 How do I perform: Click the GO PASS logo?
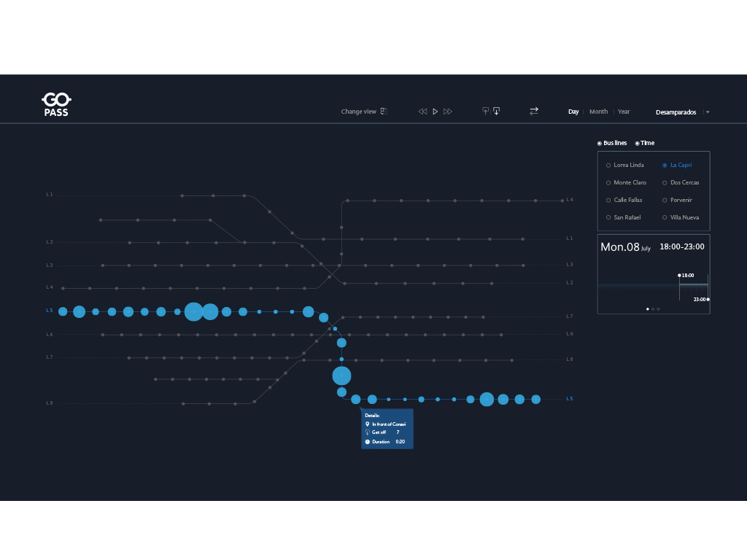click(x=56, y=104)
